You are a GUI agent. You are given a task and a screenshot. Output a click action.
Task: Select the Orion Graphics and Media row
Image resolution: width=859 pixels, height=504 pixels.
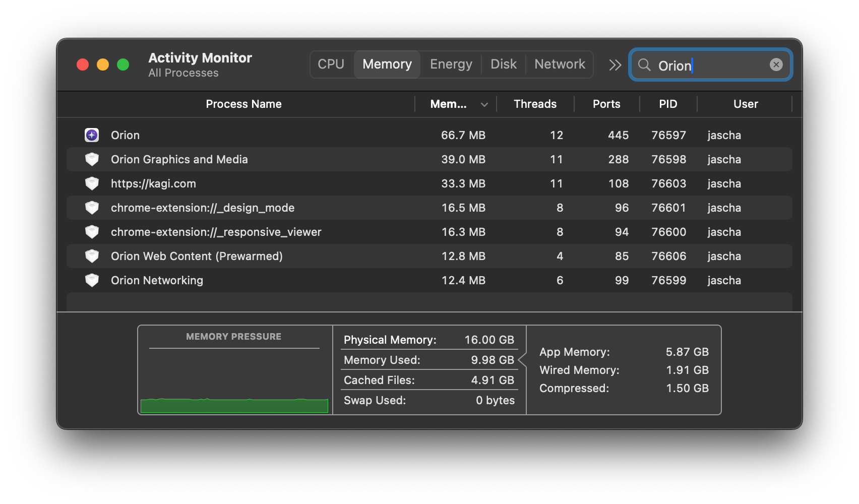click(429, 159)
